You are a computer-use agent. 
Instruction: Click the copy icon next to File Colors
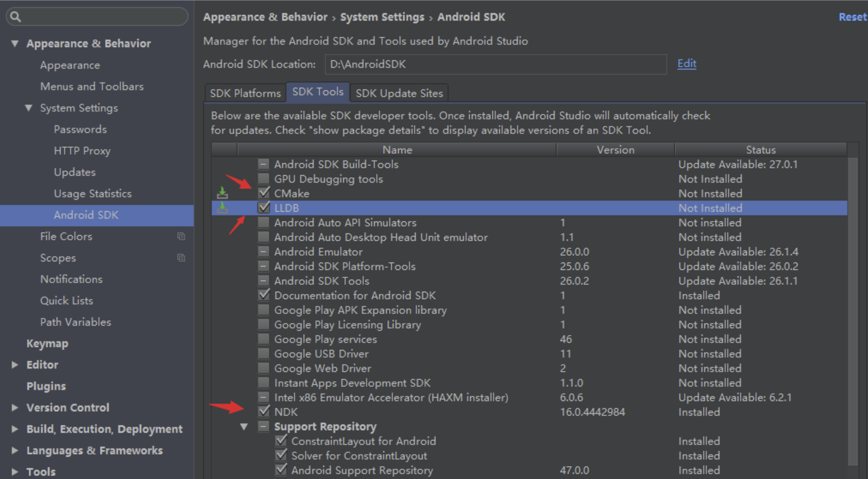coord(181,236)
